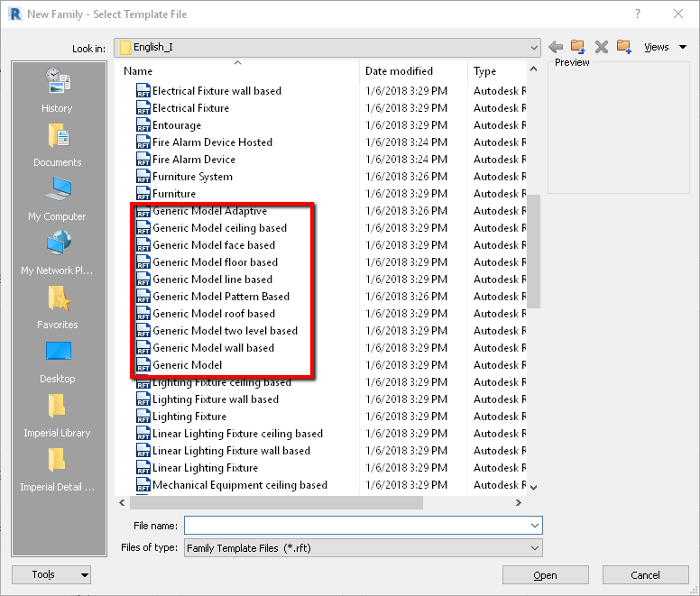Image resolution: width=700 pixels, height=596 pixels.
Task: Open My Network Places shortcut
Action: [x=59, y=252]
